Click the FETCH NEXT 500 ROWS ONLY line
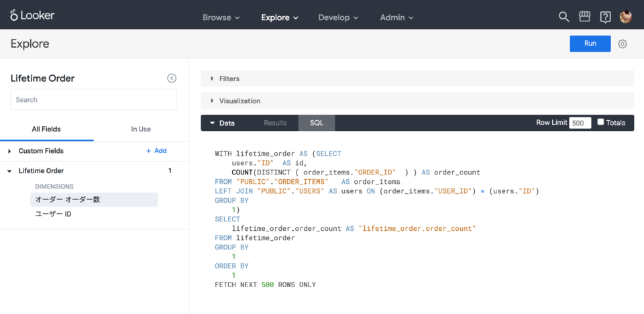 pyautogui.click(x=266, y=284)
